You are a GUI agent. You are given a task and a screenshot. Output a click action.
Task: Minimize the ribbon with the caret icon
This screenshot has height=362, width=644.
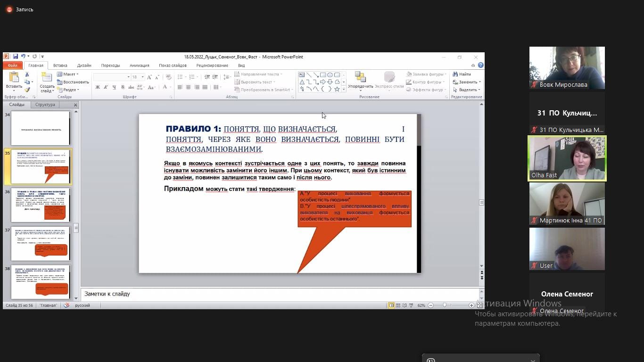click(473, 65)
